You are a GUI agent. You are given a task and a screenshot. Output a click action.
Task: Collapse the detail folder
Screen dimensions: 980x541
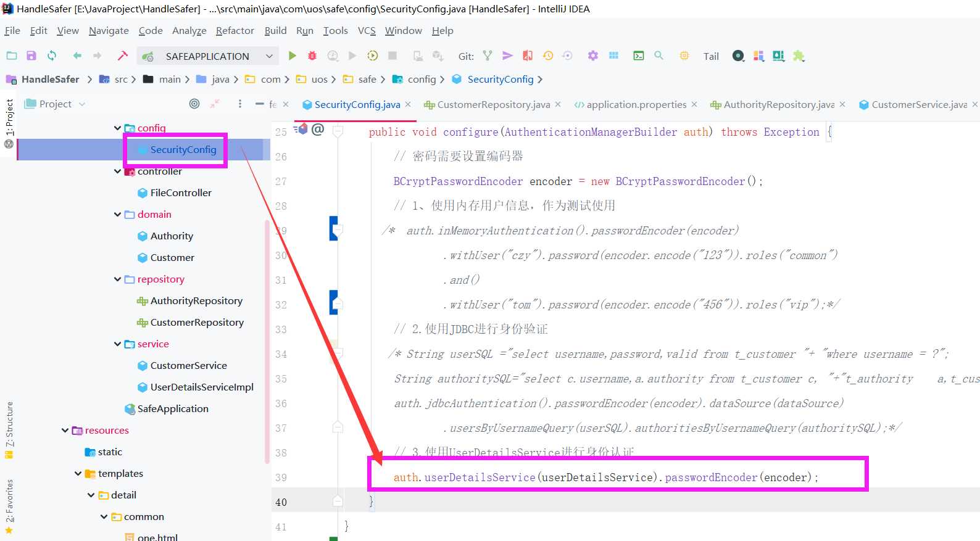[91, 495]
